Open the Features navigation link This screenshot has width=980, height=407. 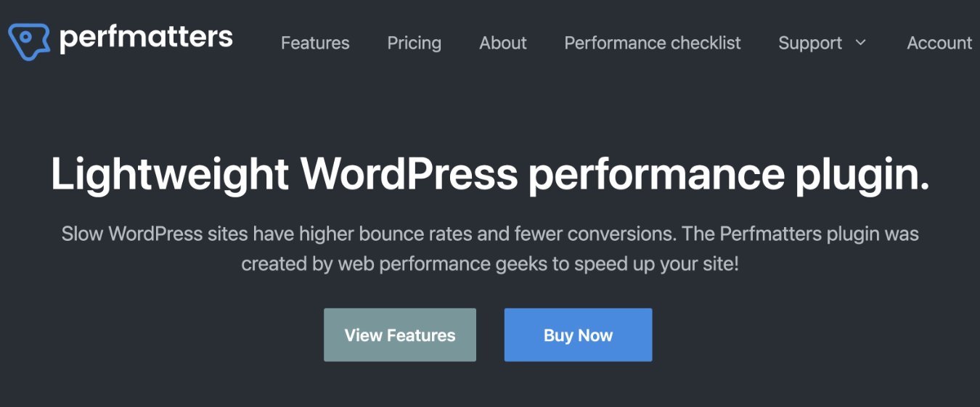tap(315, 44)
